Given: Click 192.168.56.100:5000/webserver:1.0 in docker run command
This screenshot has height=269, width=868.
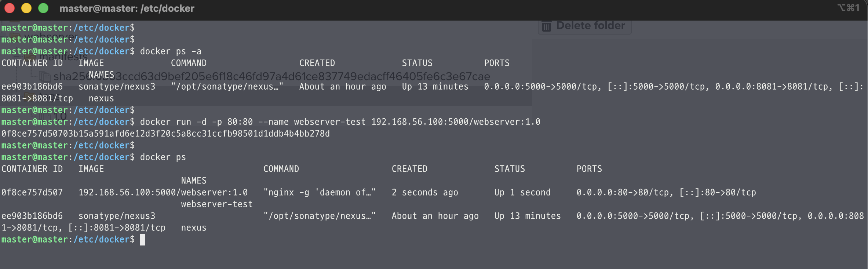Looking at the screenshot, I should (x=456, y=122).
